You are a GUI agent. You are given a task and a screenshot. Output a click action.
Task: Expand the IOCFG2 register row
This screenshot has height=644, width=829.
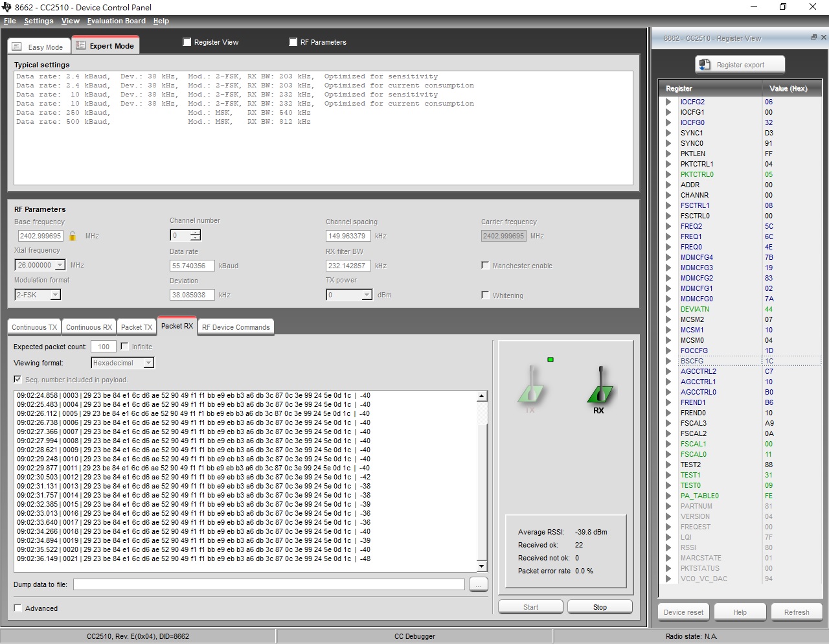point(668,102)
